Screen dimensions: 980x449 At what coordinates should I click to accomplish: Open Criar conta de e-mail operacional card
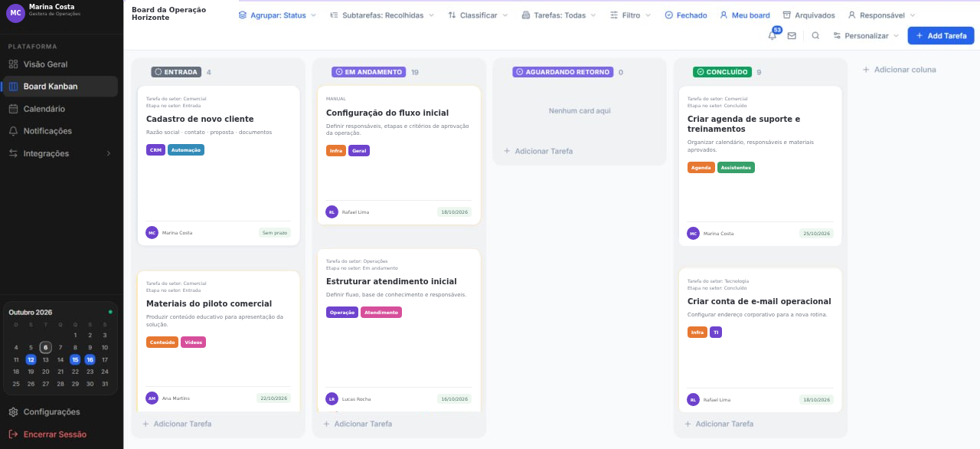(760, 340)
